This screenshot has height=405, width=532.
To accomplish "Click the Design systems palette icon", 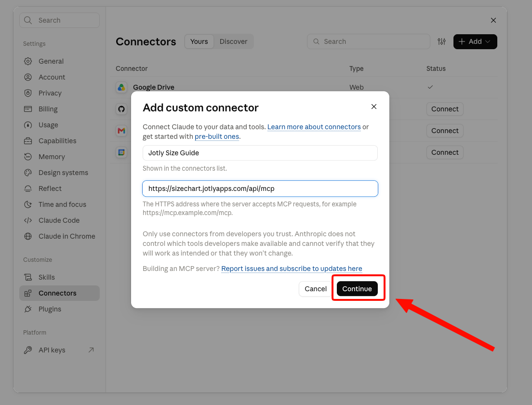I will tap(28, 173).
